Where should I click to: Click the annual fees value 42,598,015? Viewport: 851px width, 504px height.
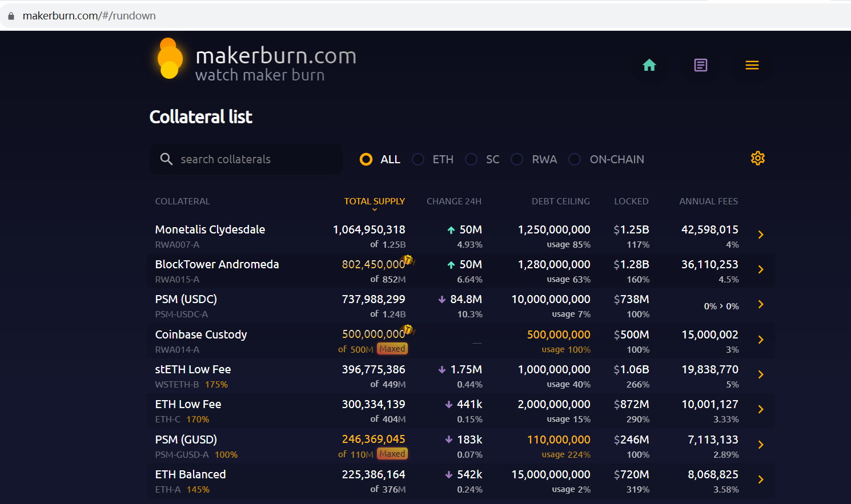[x=710, y=229]
